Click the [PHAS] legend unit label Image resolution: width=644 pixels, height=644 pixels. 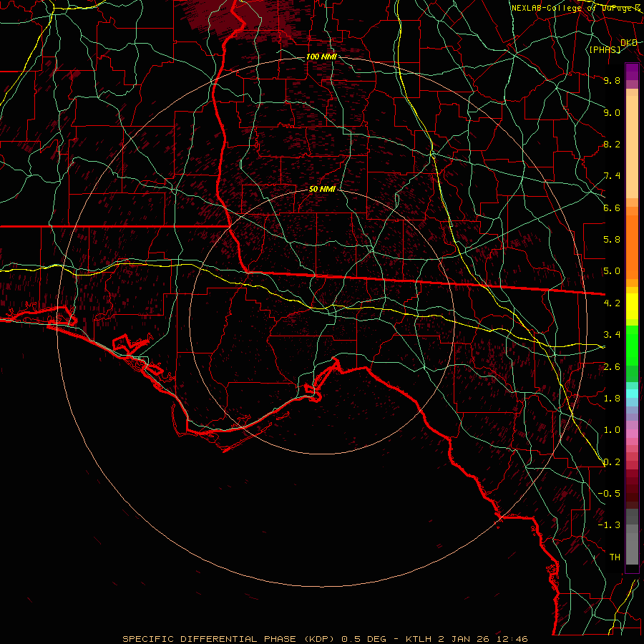tap(605, 49)
